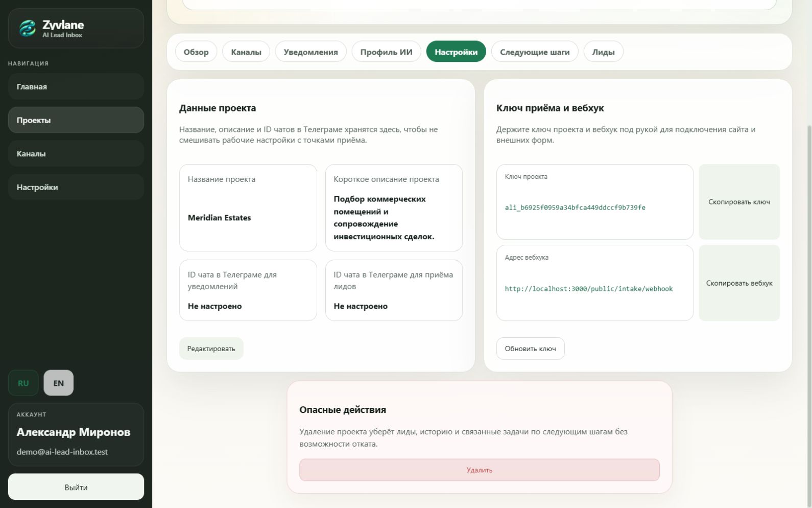Click the Ключ проекта label

pos(526,176)
